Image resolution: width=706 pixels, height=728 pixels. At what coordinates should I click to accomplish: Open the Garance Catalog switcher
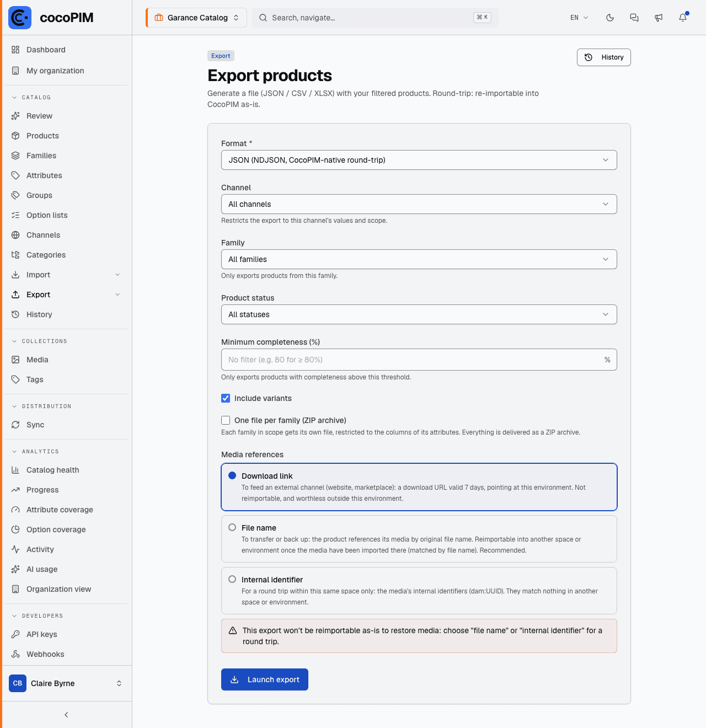click(x=196, y=18)
